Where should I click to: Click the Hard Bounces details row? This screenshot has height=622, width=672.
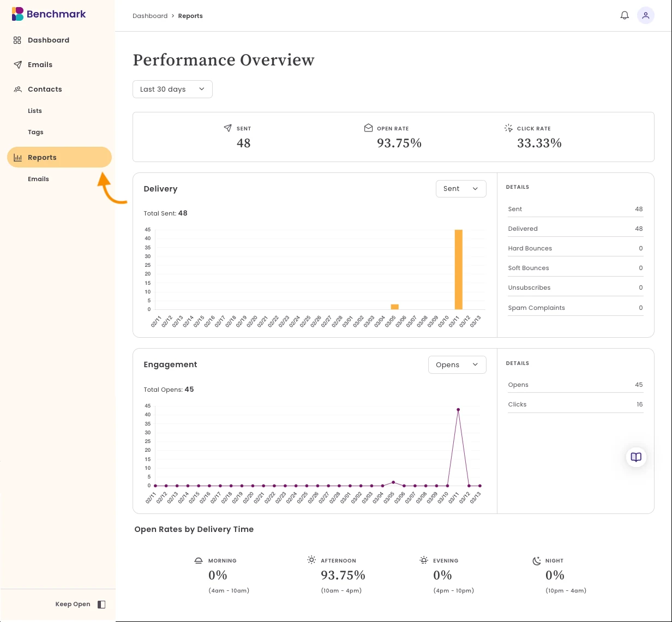click(x=575, y=248)
